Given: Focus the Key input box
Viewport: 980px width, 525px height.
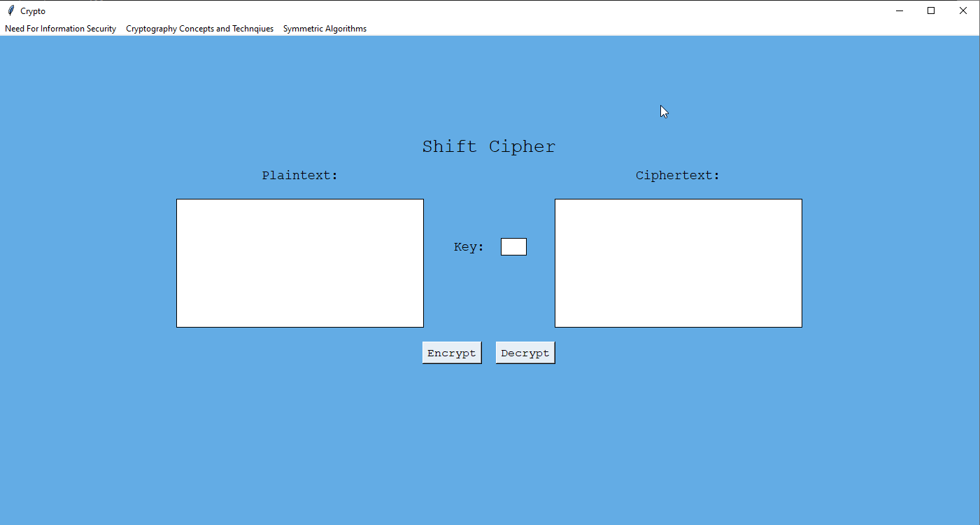Looking at the screenshot, I should (513, 247).
